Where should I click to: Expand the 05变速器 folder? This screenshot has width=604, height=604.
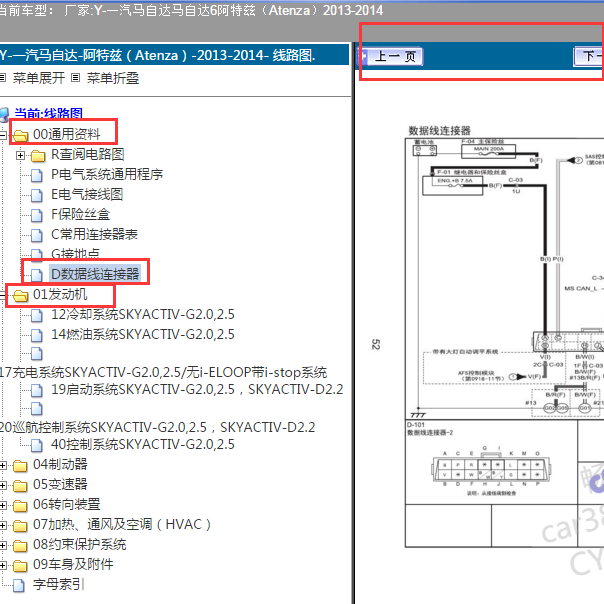(x=2, y=485)
